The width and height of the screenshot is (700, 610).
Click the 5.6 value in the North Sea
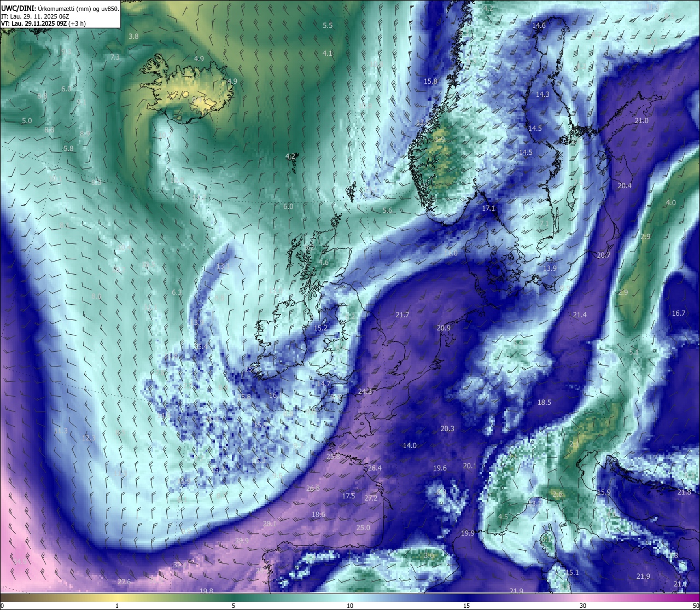[387, 211]
